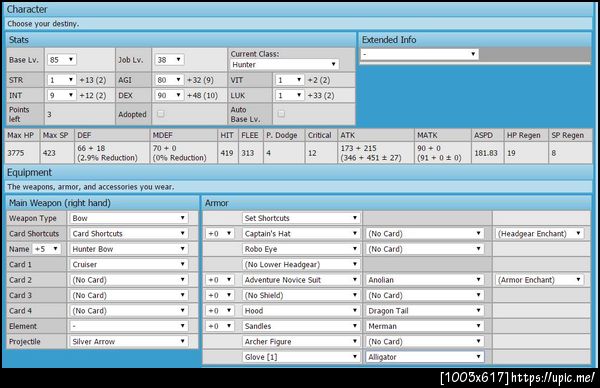Open the weapon Element dropdown
This screenshot has width=600, height=388.
(129, 326)
